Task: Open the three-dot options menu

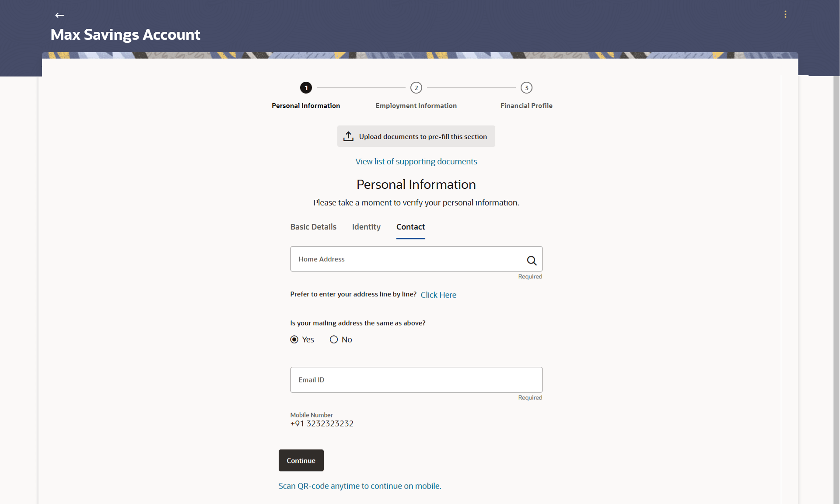Action: [x=785, y=14]
